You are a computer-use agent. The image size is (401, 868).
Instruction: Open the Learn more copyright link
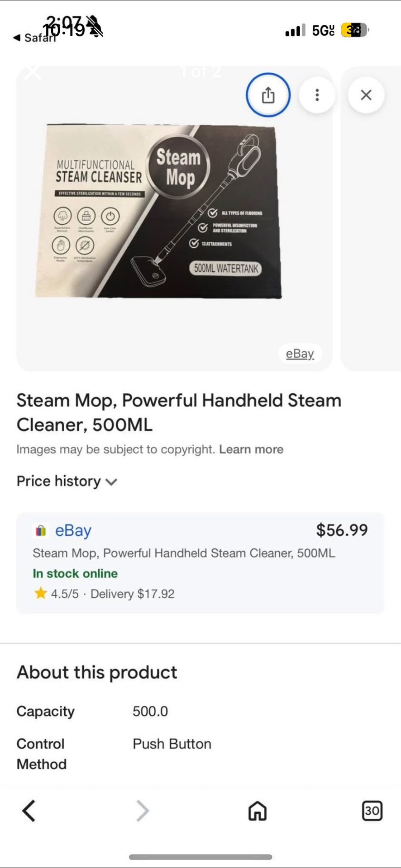(251, 449)
